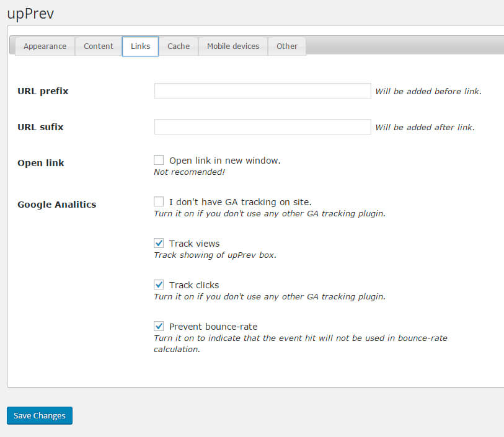
Task: Click the 'URL prefix' field label
Action: point(43,91)
